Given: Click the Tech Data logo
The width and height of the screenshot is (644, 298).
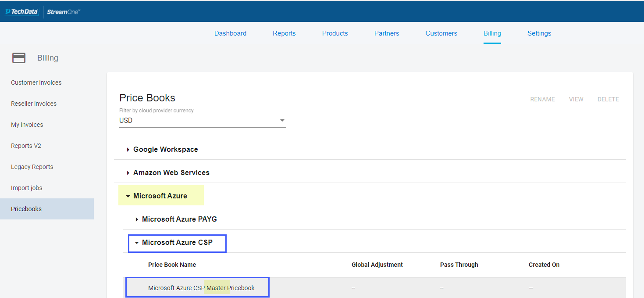Looking at the screenshot, I should coord(21,12).
